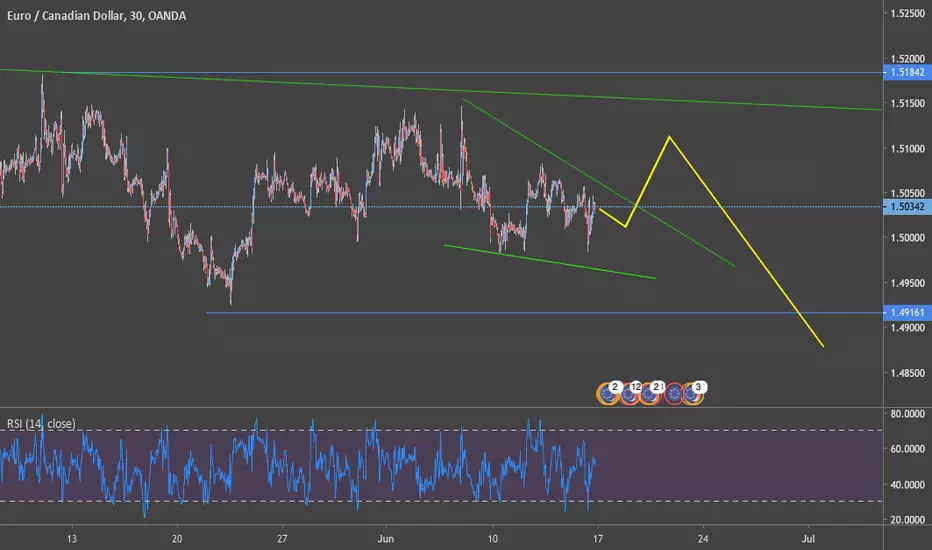Open the EU economic event icon numbered 12

pyautogui.click(x=629, y=394)
